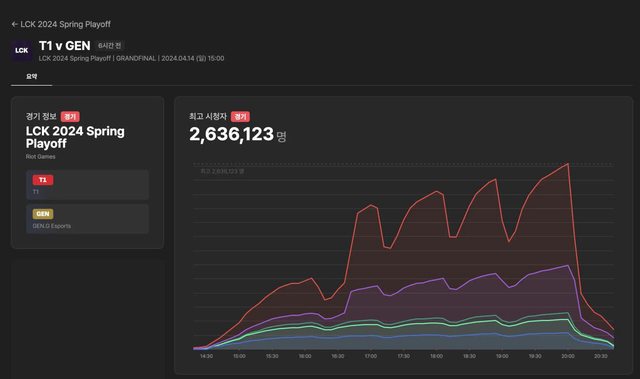
Task: Click the gold GEN team logo badge
Action: click(43, 214)
